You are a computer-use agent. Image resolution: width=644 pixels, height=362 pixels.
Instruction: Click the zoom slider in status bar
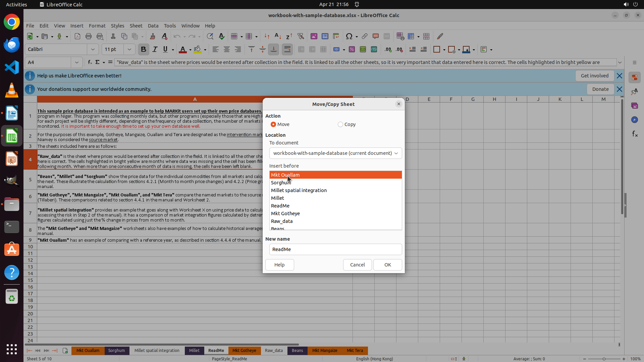[604, 359]
